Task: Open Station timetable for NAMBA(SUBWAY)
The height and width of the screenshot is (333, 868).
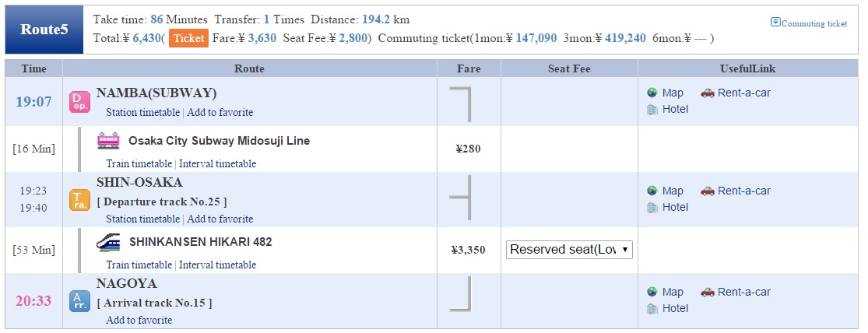Action: [x=142, y=112]
